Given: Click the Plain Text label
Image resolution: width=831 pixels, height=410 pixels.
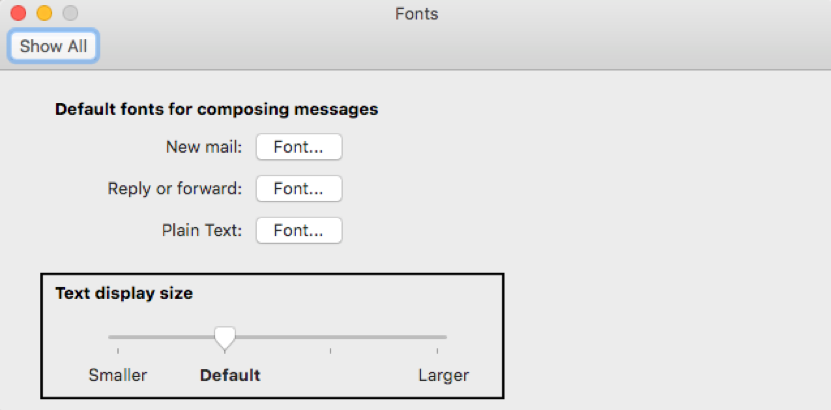Looking at the screenshot, I should 202,230.
